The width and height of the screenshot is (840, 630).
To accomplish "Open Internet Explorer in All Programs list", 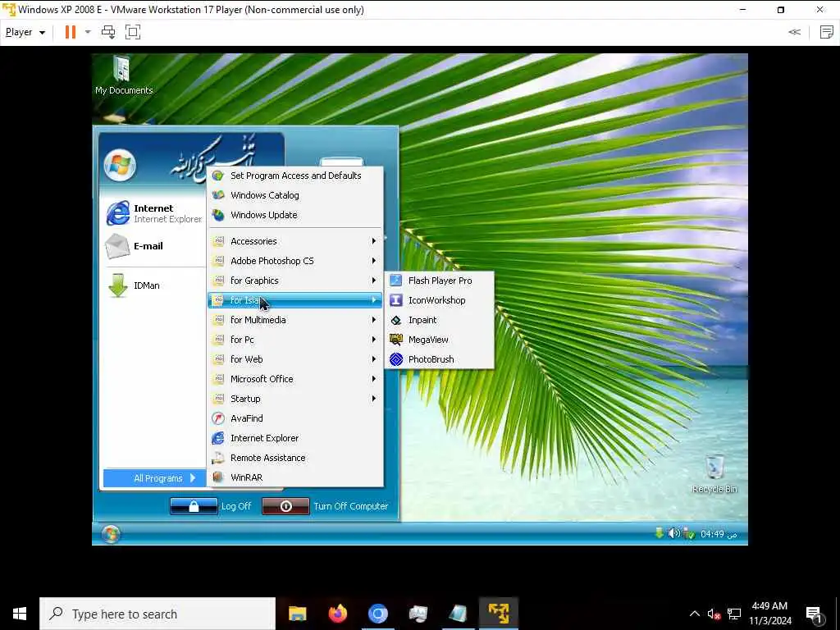I will 295,438.
